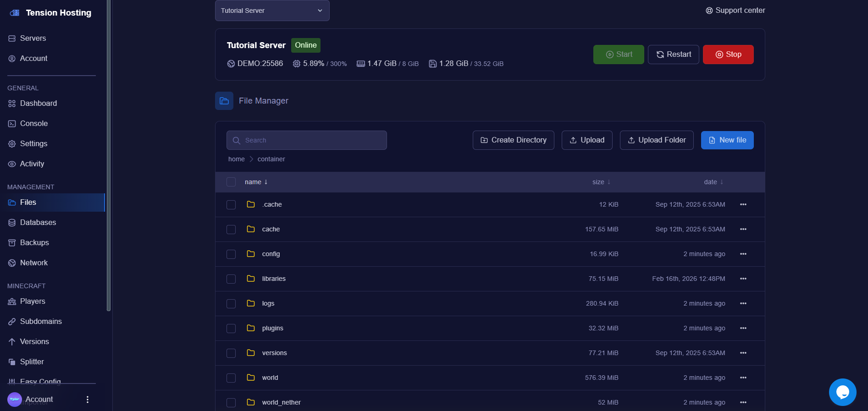868x411 pixels.
Task: Click the memory usage icon
Action: [x=361, y=64]
